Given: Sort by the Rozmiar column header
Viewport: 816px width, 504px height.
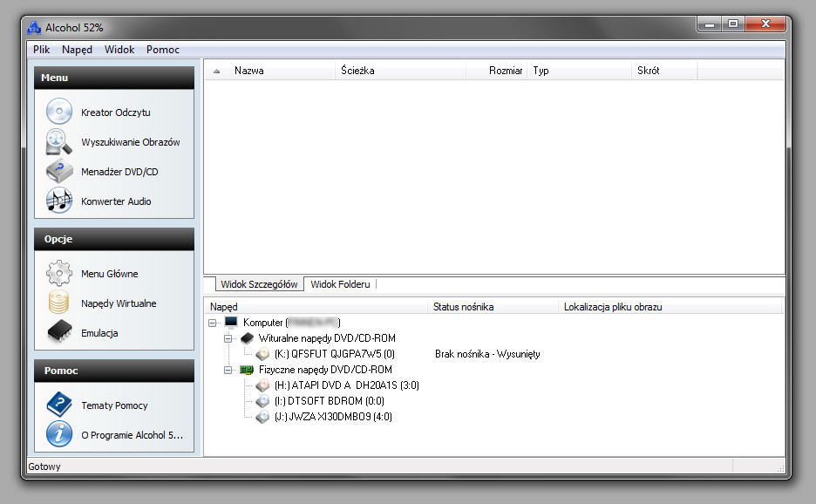Looking at the screenshot, I should point(496,71).
